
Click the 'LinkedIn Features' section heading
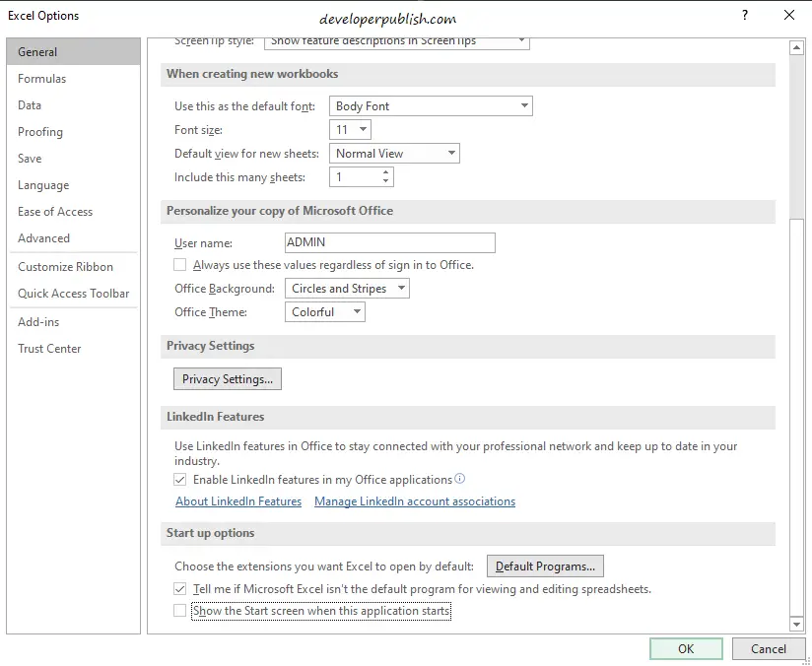[x=216, y=417]
